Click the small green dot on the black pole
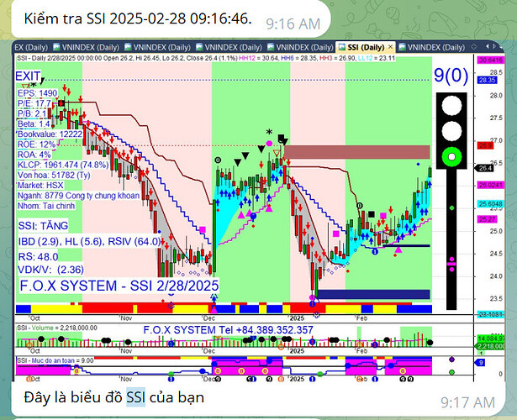 [x=451, y=207]
